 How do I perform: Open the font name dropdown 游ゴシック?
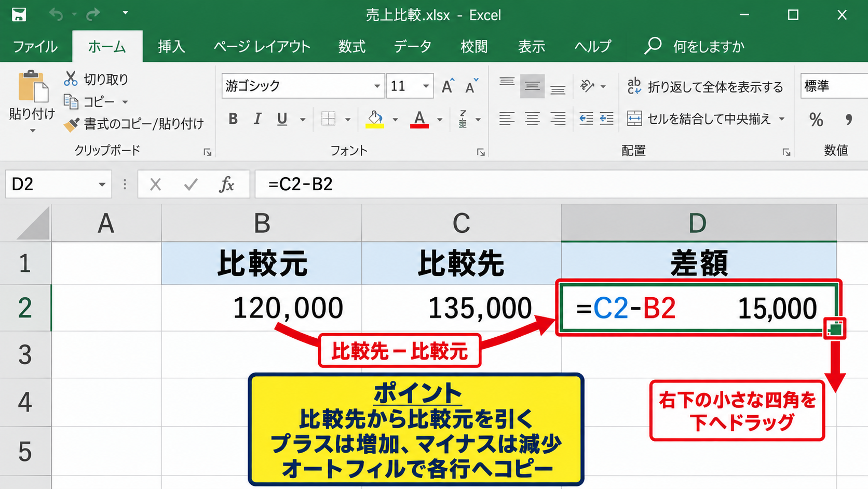pyautogui.click(x=377, y=86)
